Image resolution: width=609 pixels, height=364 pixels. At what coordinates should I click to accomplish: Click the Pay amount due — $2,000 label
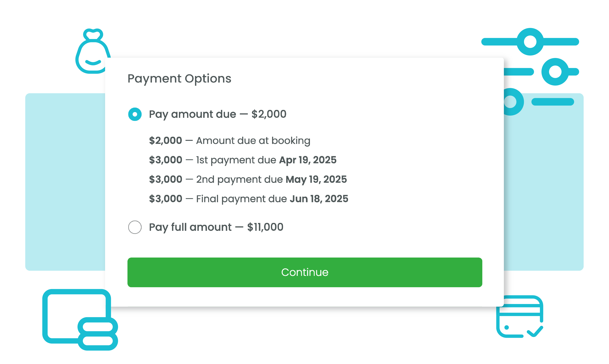pyautogui.click(x=218, y=114)
